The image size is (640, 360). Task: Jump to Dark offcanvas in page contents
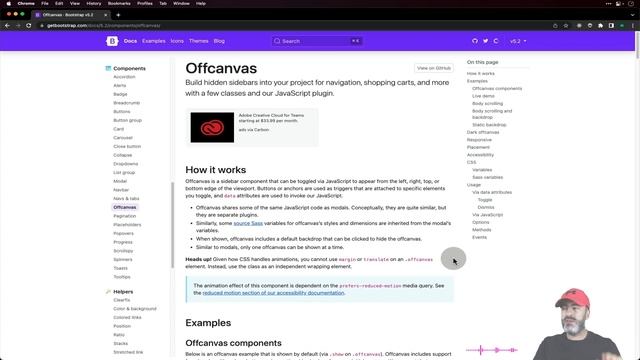pyautogui.click(x=483, y=132)
